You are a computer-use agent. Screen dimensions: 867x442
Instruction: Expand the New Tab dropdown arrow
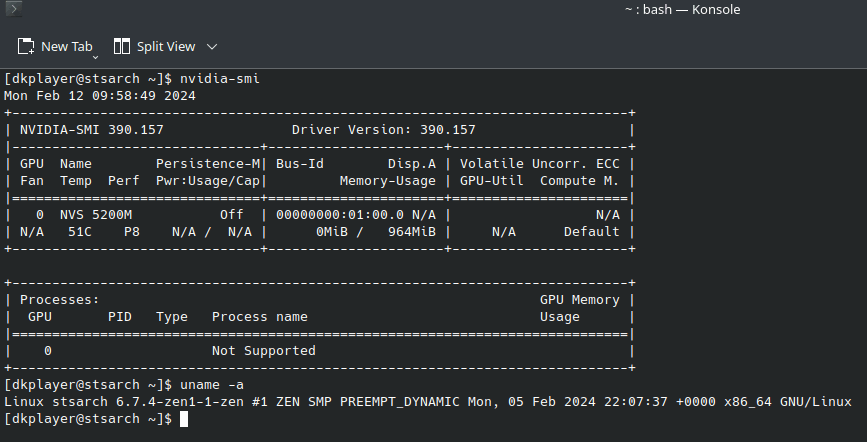coord(95,56)
